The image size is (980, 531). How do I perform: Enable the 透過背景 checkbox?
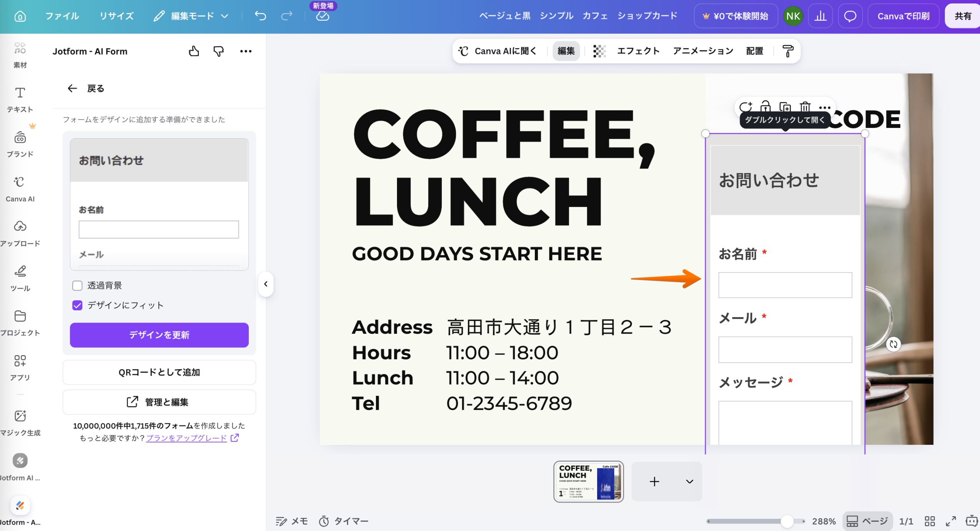click(x=77, y=285)
